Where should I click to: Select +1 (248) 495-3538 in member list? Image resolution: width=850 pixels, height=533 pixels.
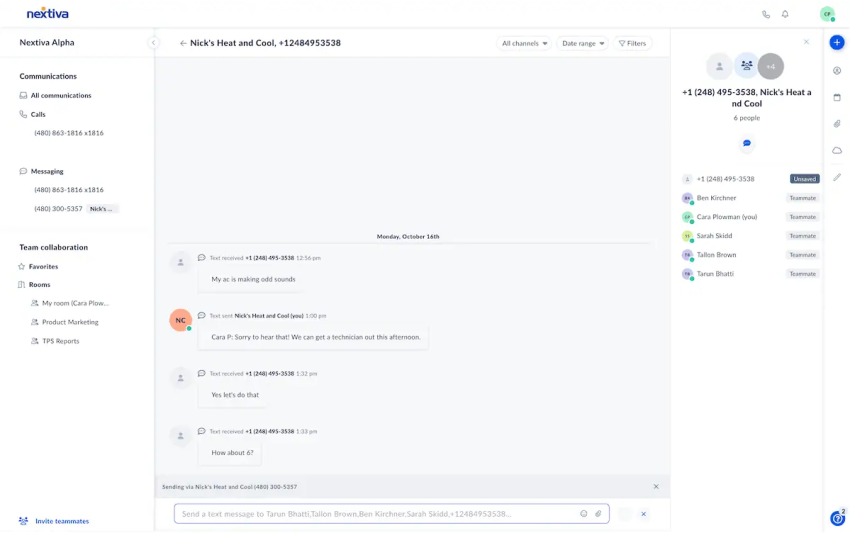point(725,179)
